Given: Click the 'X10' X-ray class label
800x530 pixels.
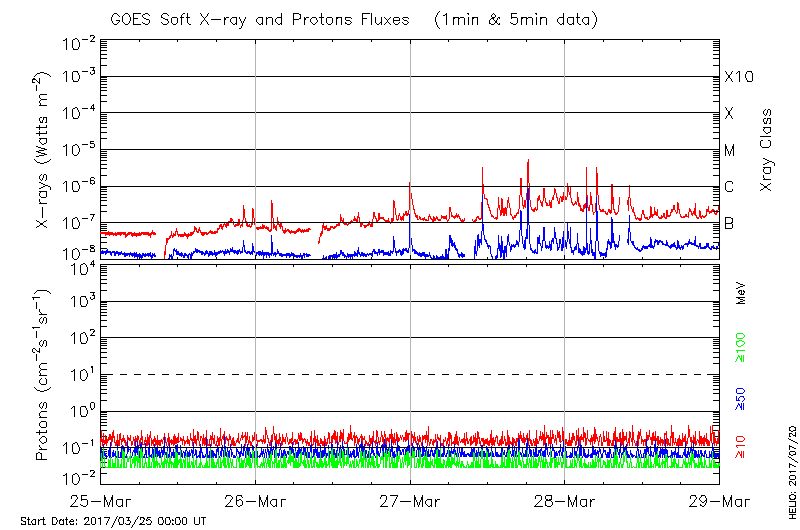Looking at the screenshot, I should (738, 77).
